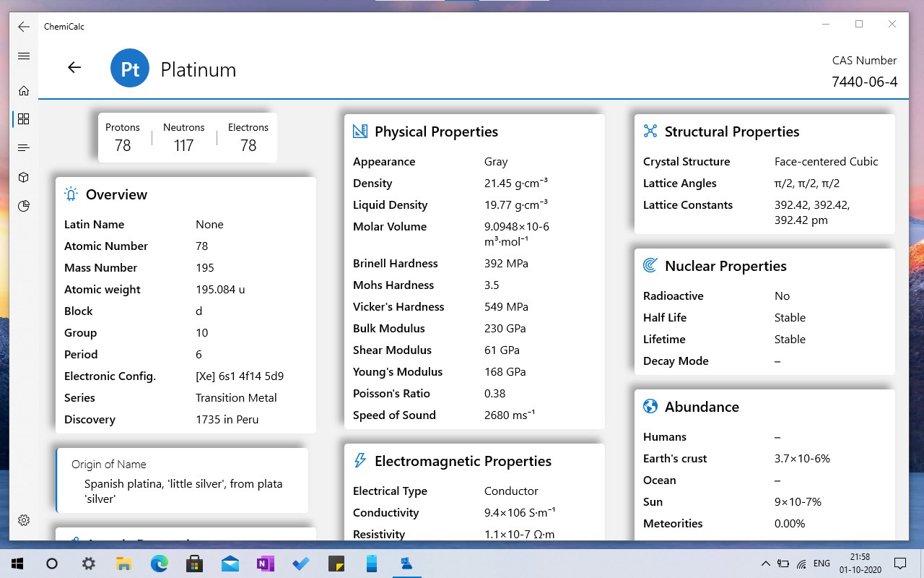Image resolution: width=924 pixels, height=578 pixels.
Task: Open the list view in the sidebar
Action: tap(24, 148)
